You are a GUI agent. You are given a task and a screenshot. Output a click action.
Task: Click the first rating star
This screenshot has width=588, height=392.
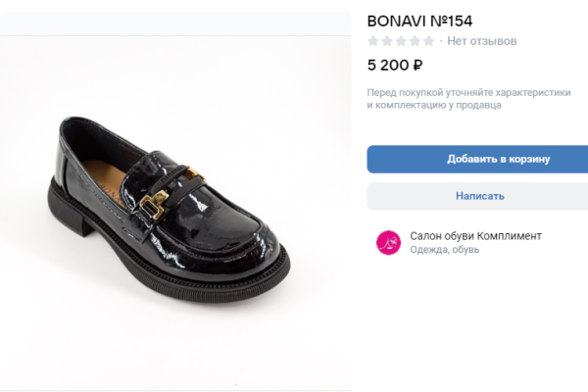(x=373, y=41)
